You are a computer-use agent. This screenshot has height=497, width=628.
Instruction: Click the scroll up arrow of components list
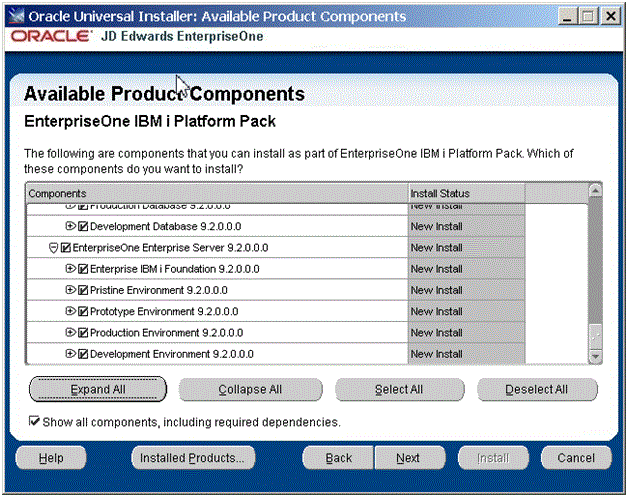[596, 191]
